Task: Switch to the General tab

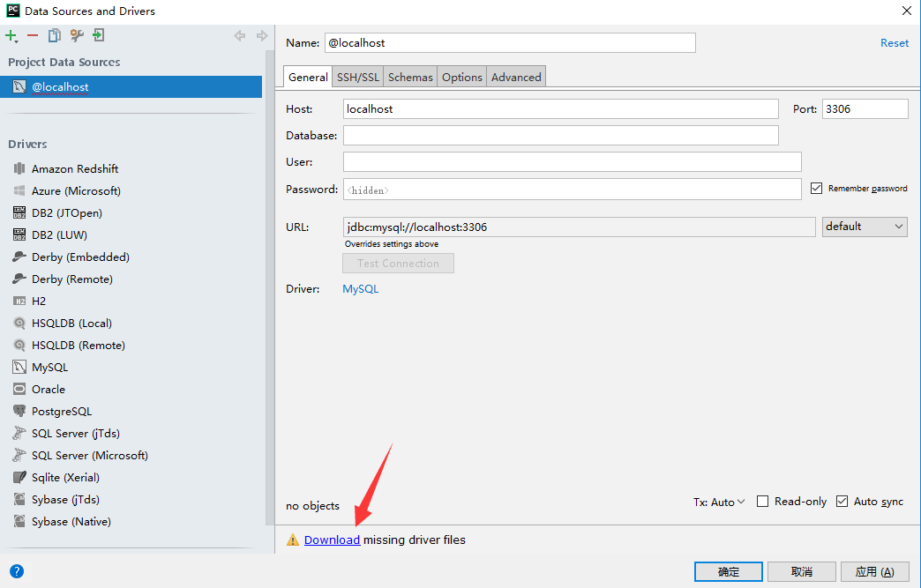Action: 308,77
